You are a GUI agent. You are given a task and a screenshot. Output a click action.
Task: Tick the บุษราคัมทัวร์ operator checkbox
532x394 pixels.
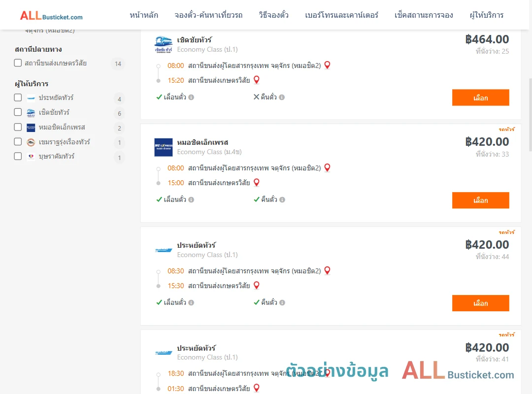point(18,156)
